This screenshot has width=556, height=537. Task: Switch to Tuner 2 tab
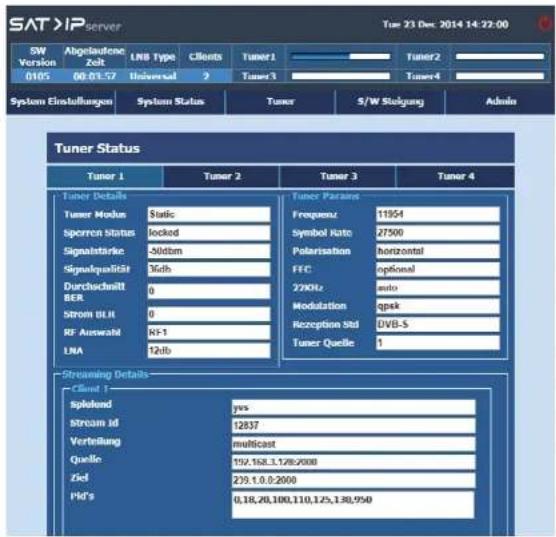(222, 176)
